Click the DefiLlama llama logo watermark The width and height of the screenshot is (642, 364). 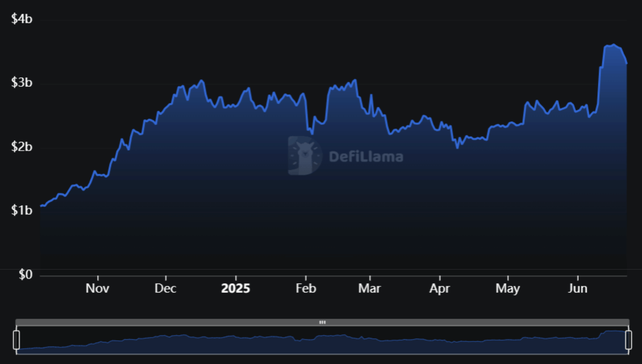point(305,156)
